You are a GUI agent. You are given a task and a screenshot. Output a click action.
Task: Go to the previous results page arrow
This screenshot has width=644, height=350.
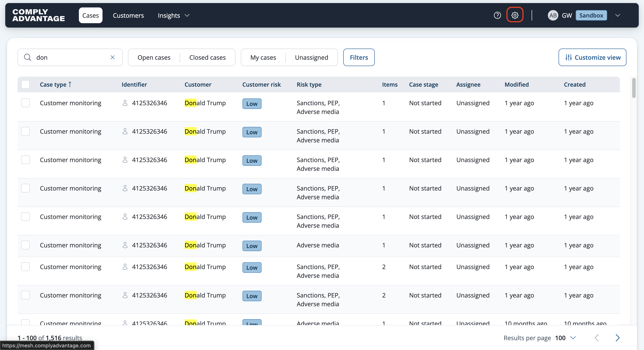coord(597,338)
